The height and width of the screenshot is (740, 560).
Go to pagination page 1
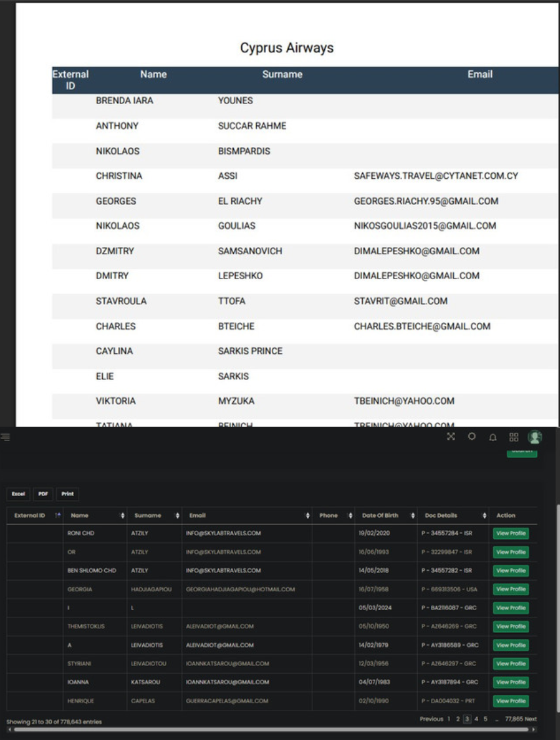click(x=449, y=719)
